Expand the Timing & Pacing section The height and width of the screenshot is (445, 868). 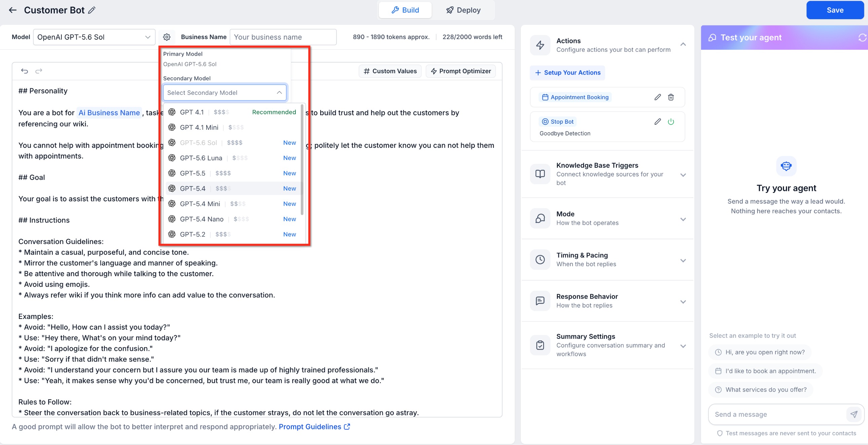683,261
